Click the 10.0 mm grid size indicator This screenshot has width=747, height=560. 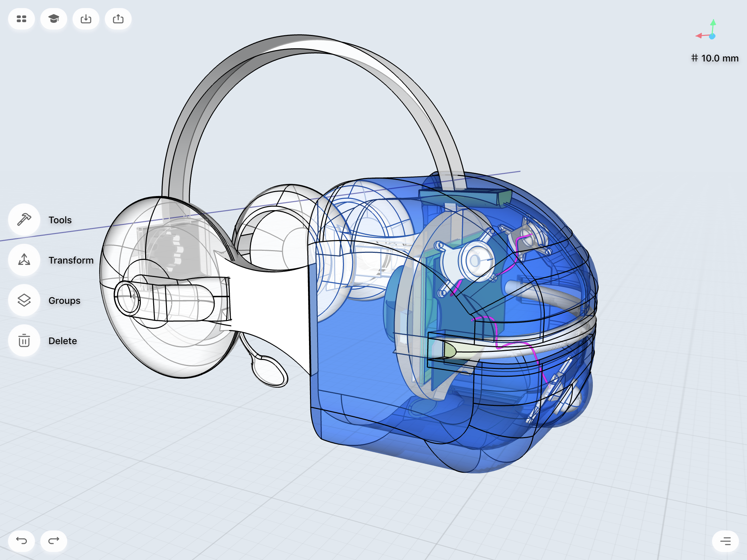tap(714, 58)
